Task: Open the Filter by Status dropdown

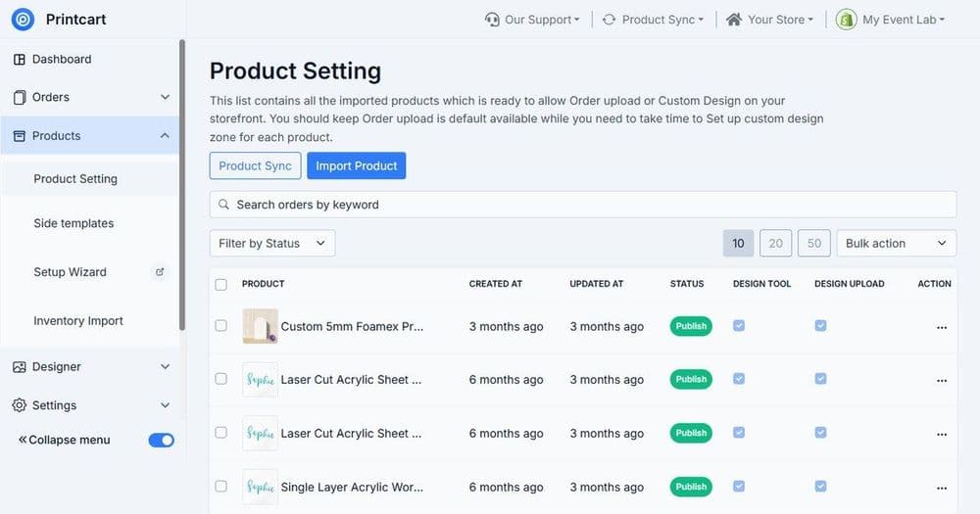Action: (272, 243)
